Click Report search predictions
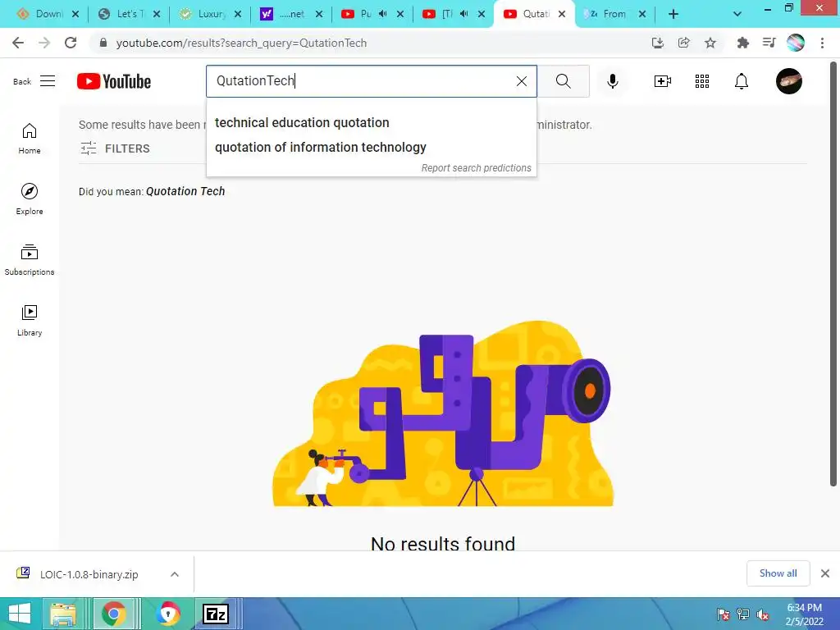840x630 pixels. coord(477,168)
